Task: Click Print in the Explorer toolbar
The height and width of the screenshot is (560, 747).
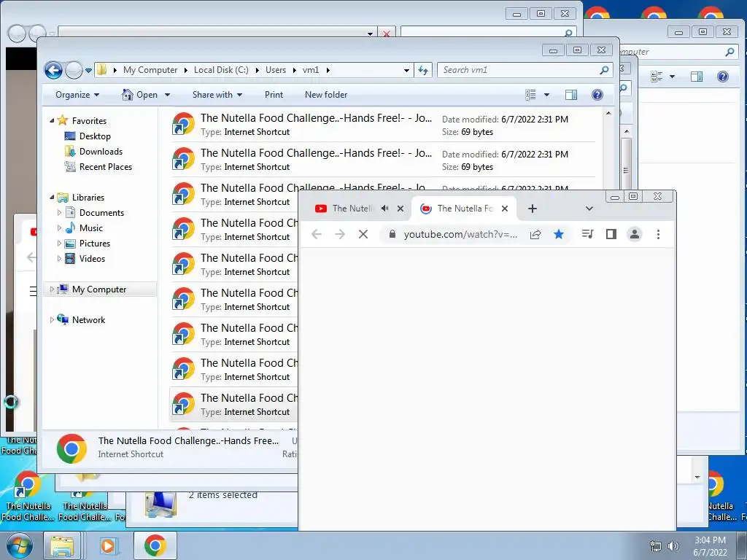Action: (274, 95)
